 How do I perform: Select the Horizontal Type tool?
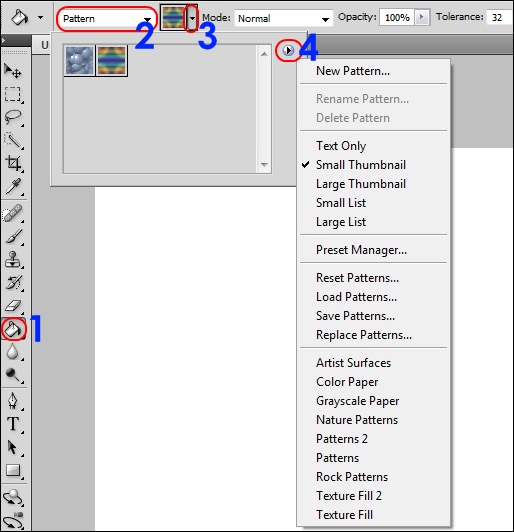pos(13,424)
